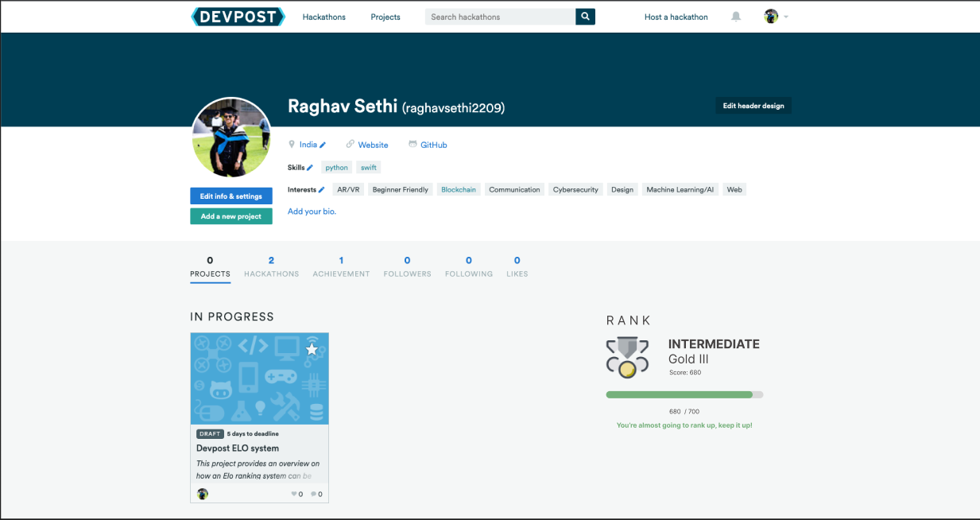Click the rank medal icon
The height and width of the screenshot is (520, 980).
[x=628, y=358]
